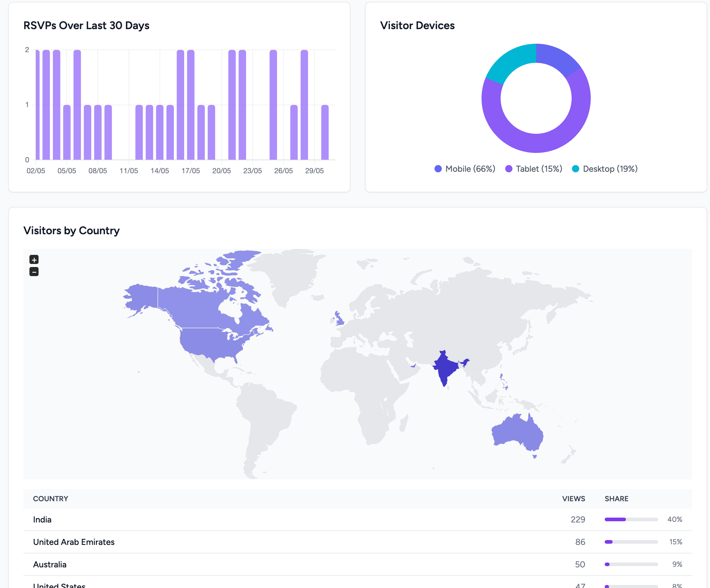Zoom out on the country map
710x588 pixels.
(x=34, y=272)
